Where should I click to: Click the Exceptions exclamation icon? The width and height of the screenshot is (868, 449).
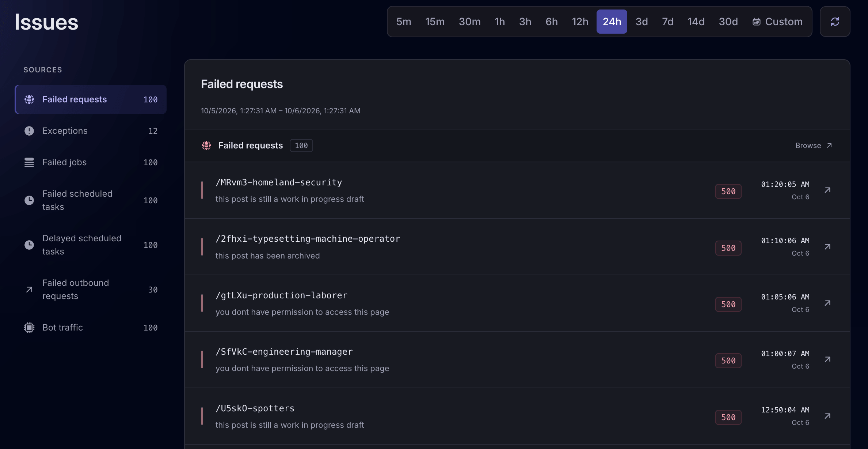(29, 131)
